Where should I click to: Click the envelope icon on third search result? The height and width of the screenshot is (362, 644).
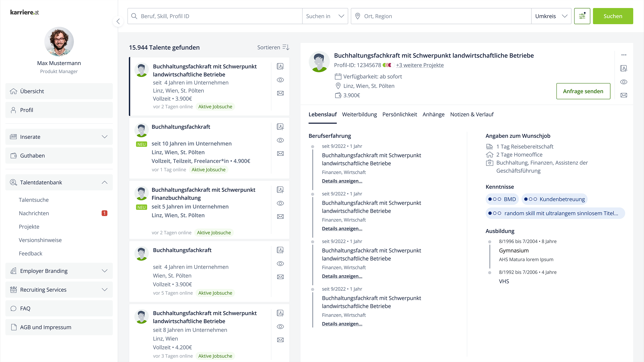click(280, 216)
